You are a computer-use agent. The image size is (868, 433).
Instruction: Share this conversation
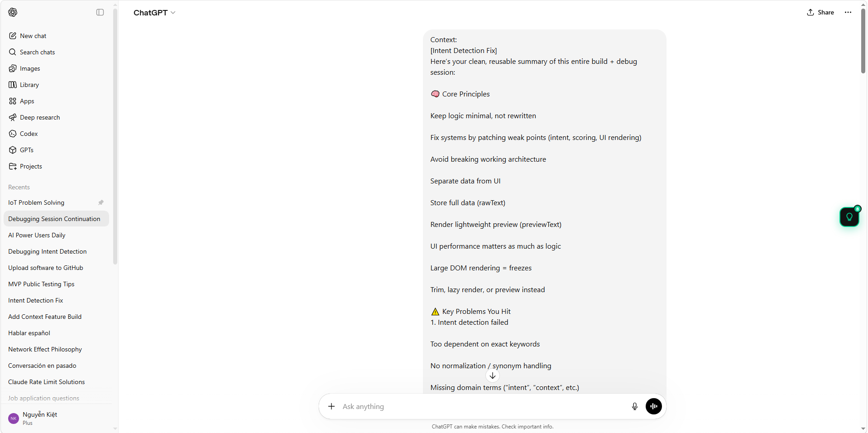pyautogui.click(x=820, y=12)
